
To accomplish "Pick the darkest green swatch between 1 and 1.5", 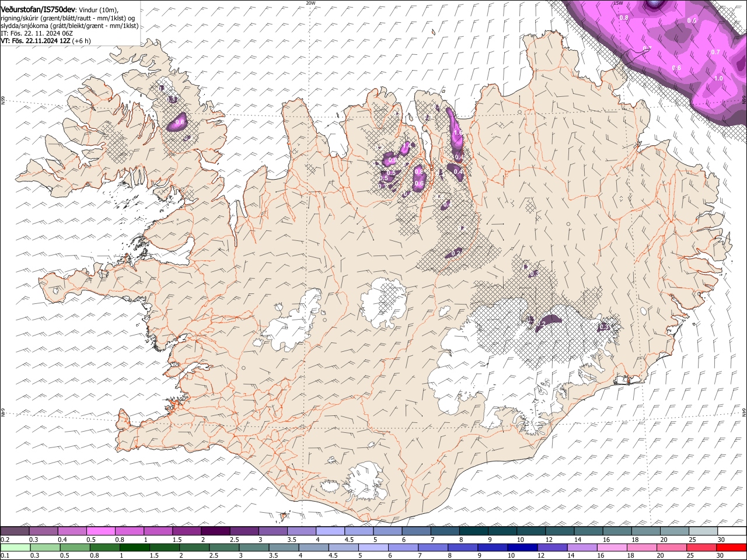I will (135, 548).
